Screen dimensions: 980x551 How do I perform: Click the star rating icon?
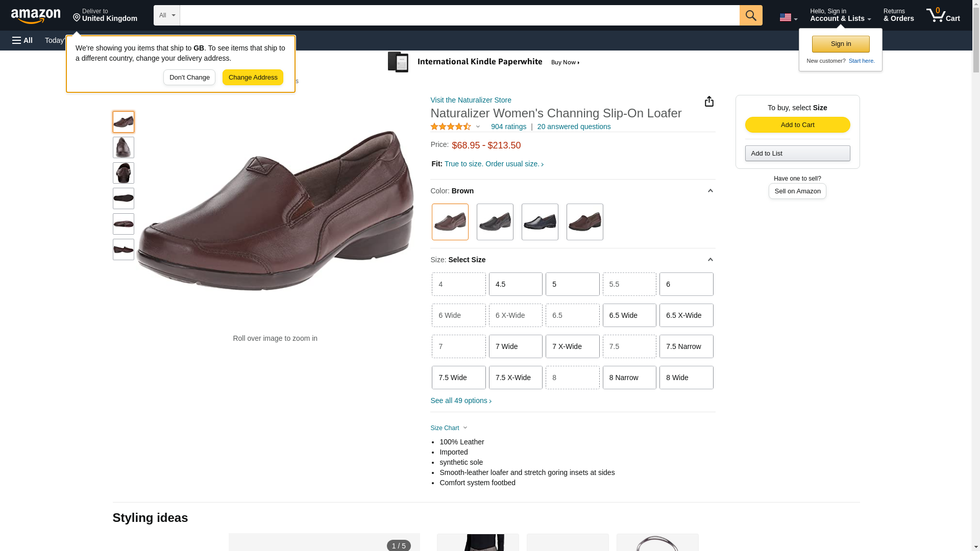451,127
